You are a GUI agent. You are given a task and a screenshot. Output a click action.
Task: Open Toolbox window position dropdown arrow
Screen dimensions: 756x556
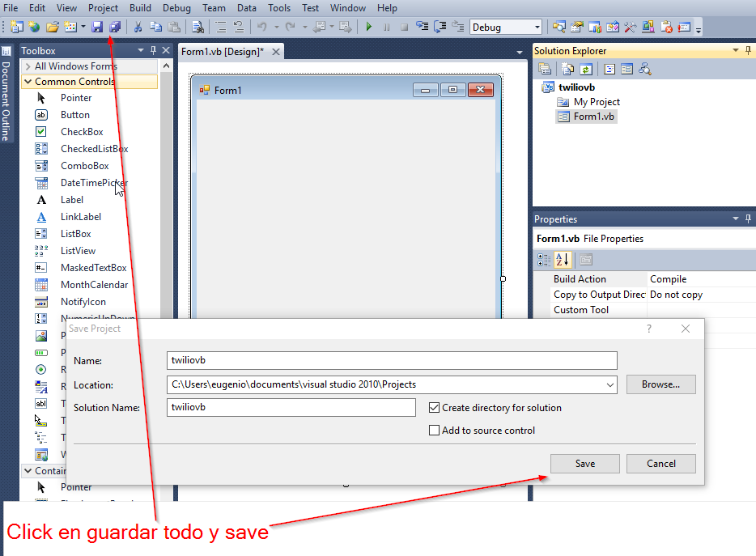141,50
